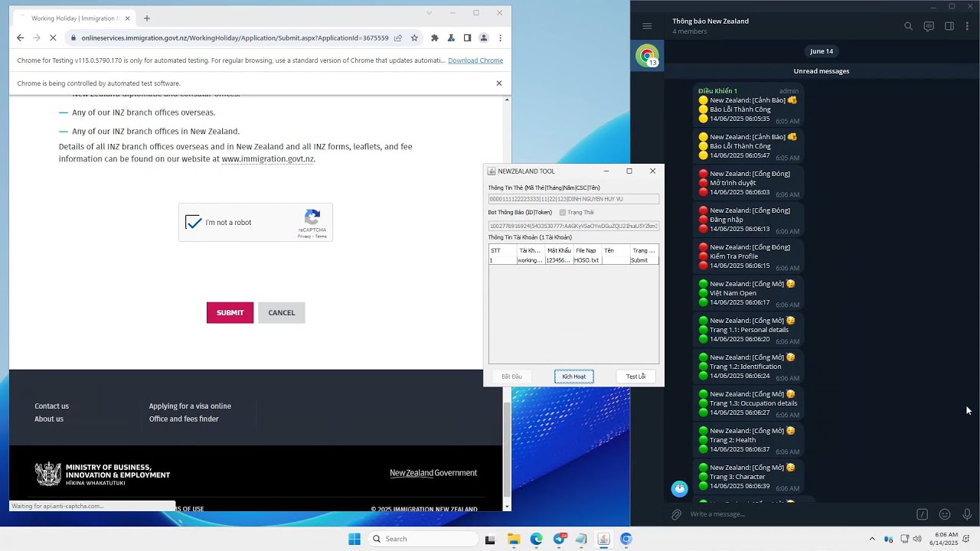Click Điều Khiển 1 sender name
The width and height of the screenshot is (980, 551).
717,91
